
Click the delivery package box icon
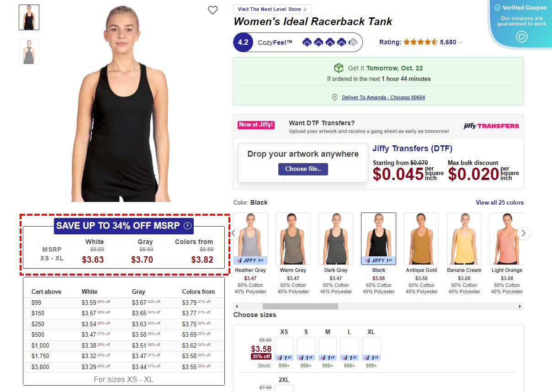pos(339,68)
